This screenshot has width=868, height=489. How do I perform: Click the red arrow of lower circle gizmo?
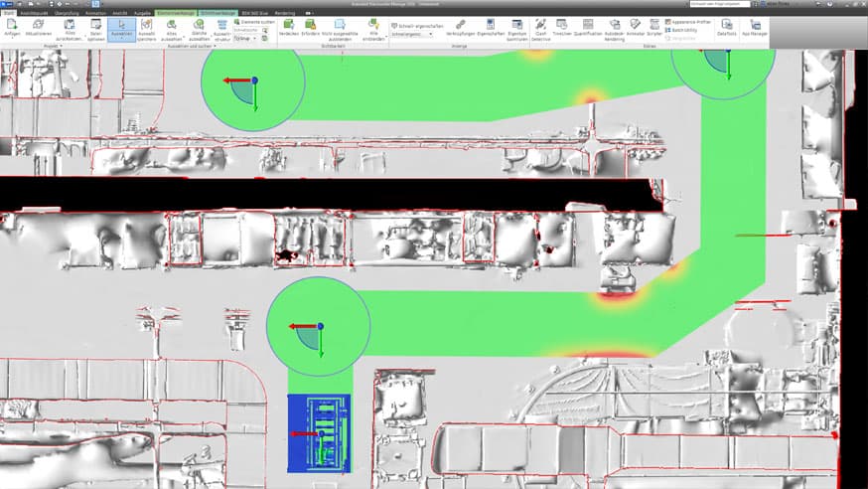coord(302,327)
